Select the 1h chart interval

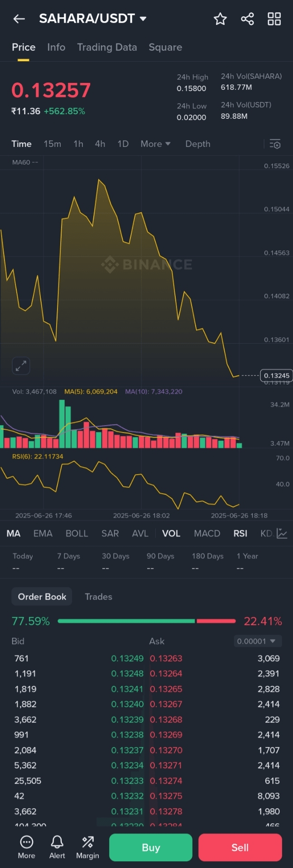78,144
